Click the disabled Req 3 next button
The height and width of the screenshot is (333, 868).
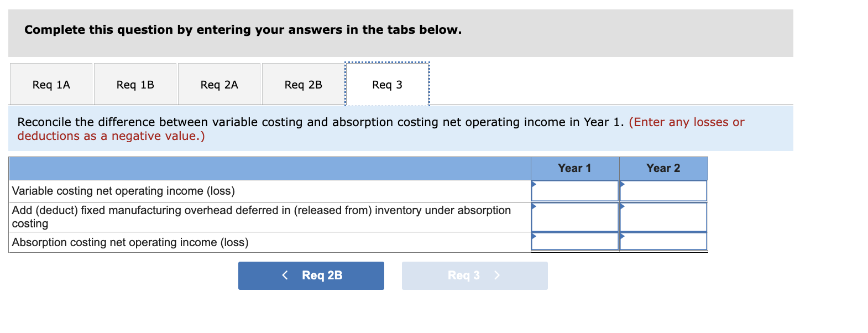474,275
